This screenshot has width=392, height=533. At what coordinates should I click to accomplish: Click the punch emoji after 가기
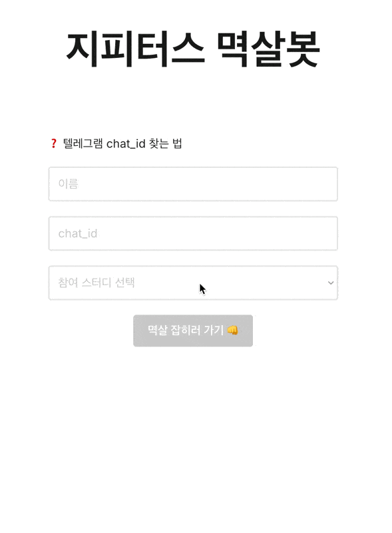[x=233, y=330]
